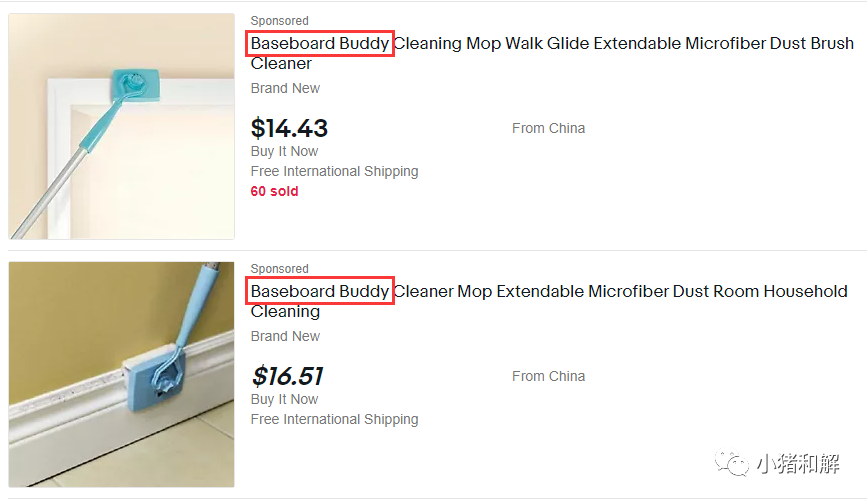
Task: Click Brand New on the second listing
Action: coord(285,336)
